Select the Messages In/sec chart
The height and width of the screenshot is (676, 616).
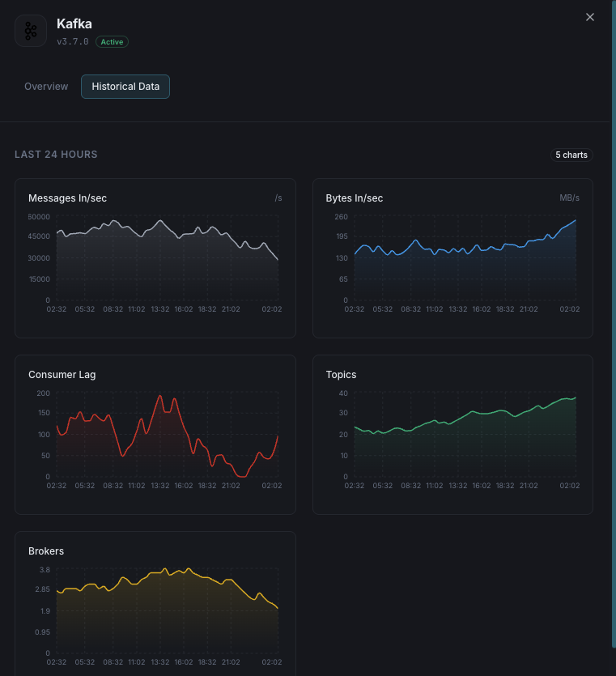pyautogui.click(x=155, y=257)
